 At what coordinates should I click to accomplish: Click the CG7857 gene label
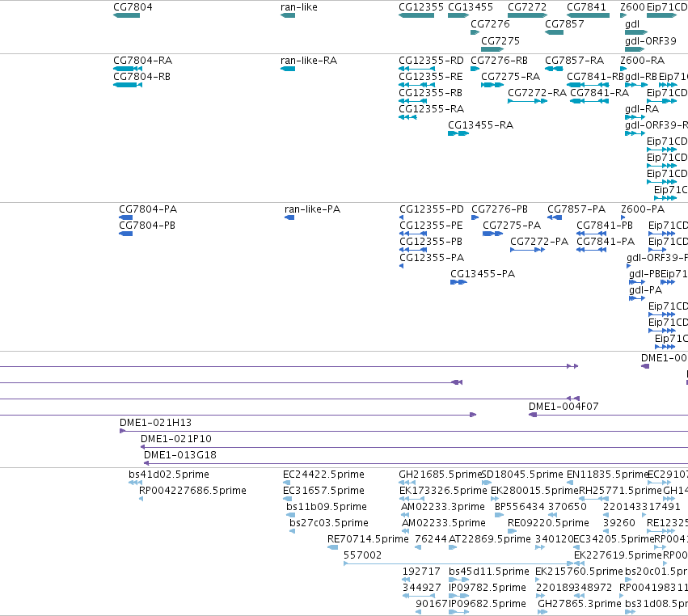click(x=564, y=24)
